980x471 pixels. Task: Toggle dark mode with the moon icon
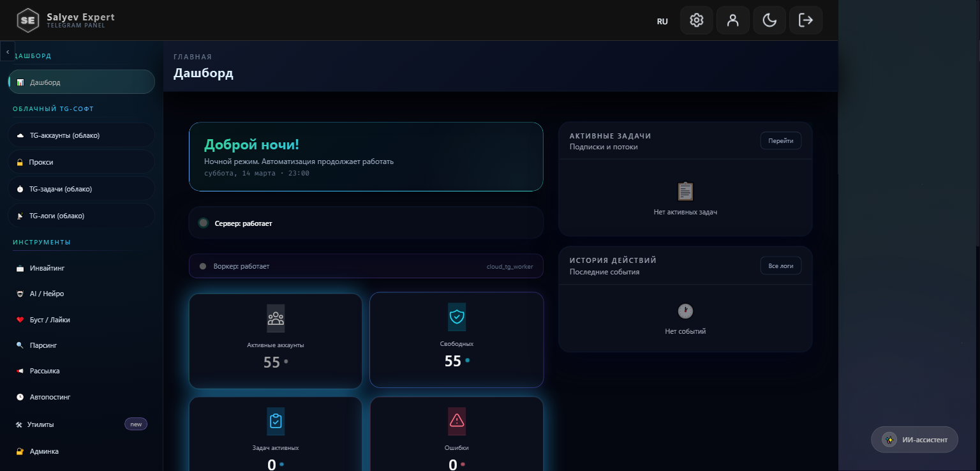[x=769, y=20]
